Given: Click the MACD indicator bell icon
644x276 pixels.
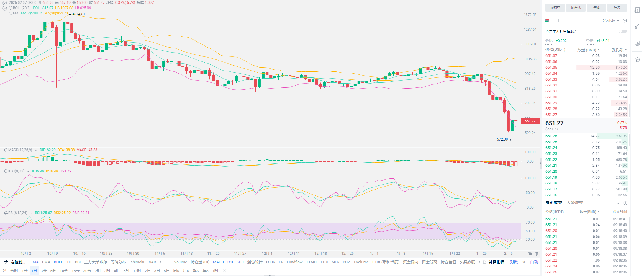Looking at the screenshot, I should pyautogui.click(x=6, y=150).
